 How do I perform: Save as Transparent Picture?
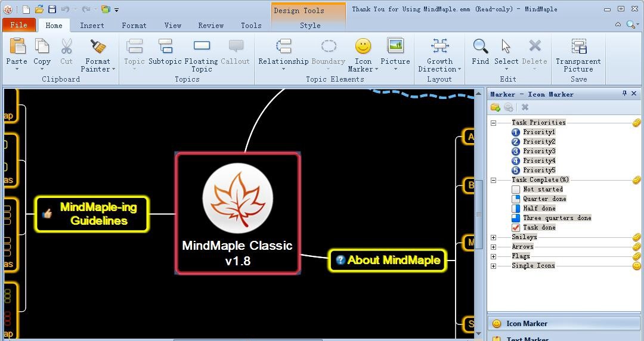[x=578, y=46]
